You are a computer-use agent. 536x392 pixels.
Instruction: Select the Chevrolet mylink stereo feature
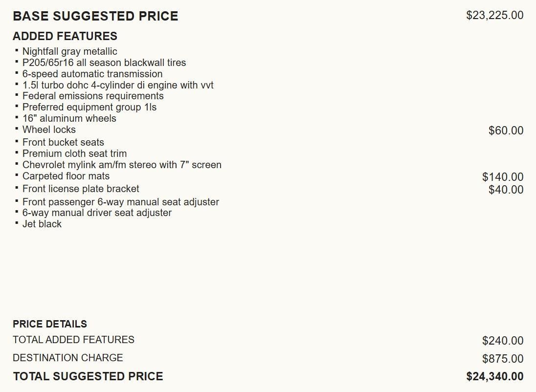[122, 165]
